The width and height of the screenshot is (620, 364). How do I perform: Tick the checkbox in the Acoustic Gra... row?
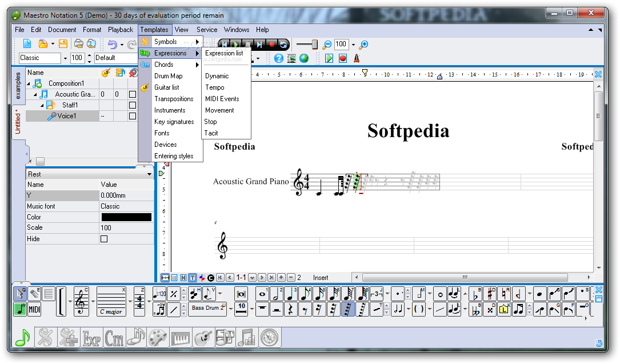[x=133, y=94]
